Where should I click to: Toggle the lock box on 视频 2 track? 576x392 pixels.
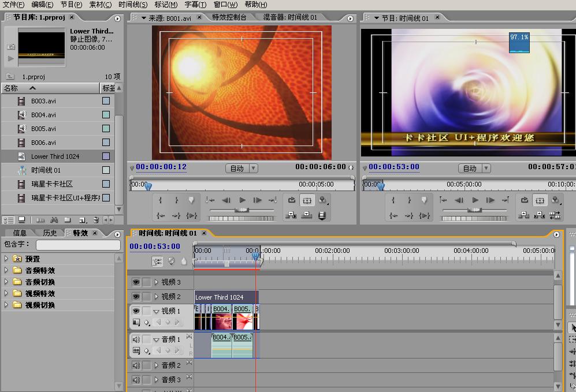pos(147,297)
